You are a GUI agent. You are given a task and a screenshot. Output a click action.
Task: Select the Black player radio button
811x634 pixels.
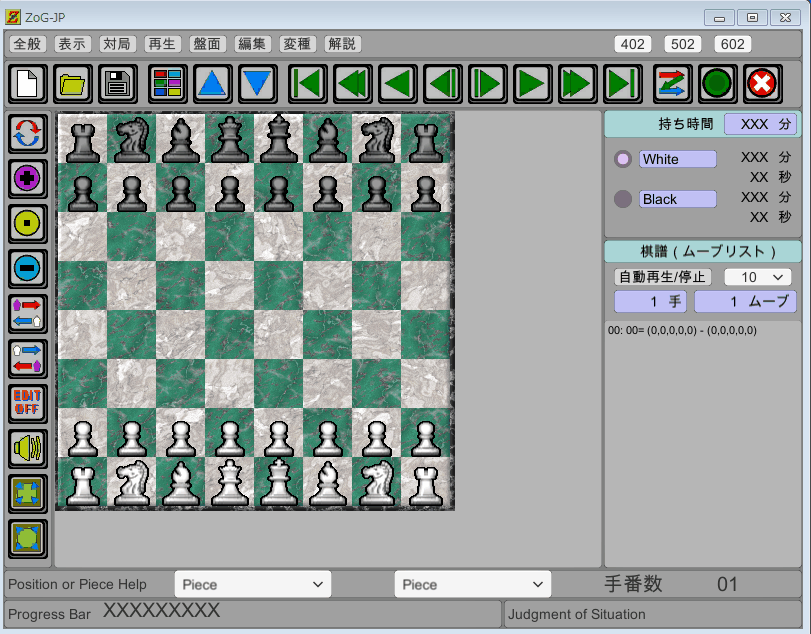point(623,199)
